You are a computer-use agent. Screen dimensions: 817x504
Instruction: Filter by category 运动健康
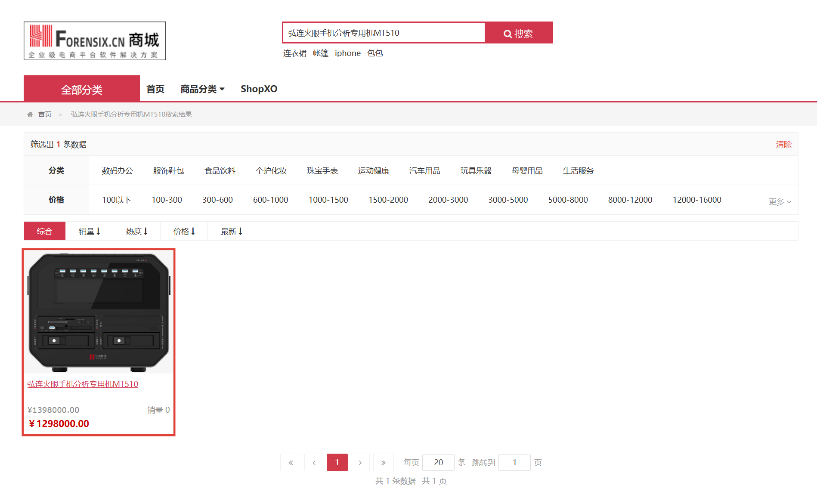coord(374,171)
